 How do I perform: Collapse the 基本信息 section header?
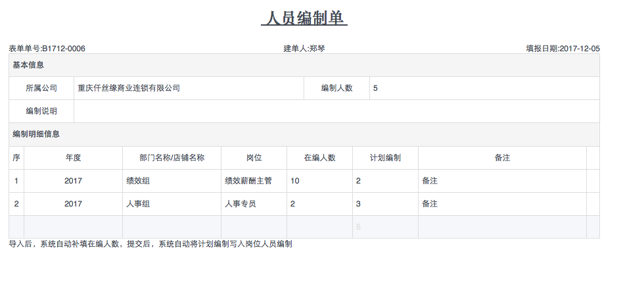28,65
